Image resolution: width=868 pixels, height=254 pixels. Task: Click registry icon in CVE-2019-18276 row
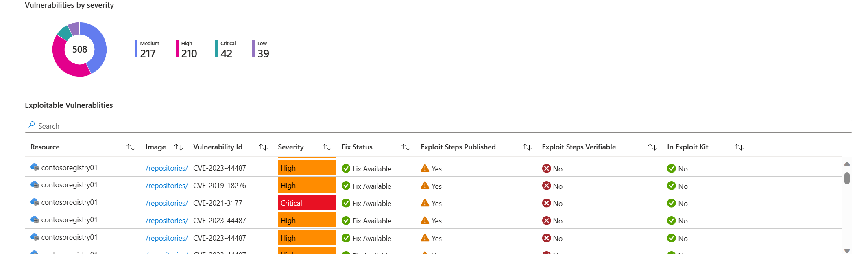[x=35, y=185]
